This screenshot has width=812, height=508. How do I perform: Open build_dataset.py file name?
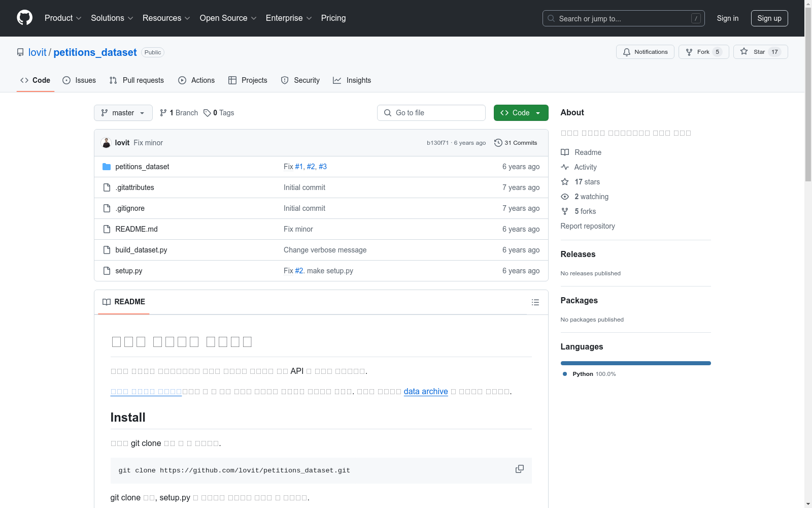(141, 250)
